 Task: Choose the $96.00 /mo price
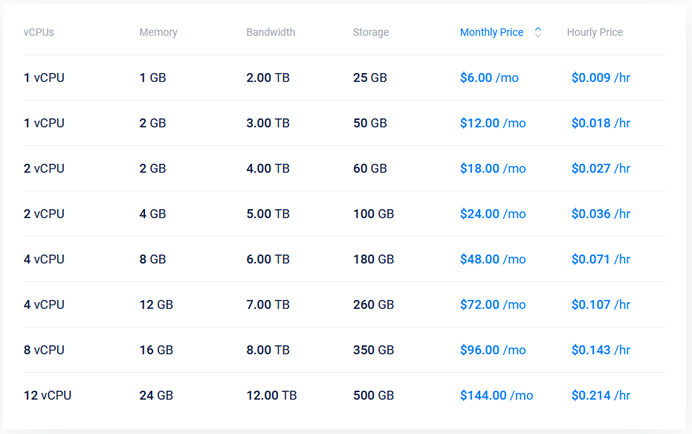pyautogui.click(x=493, y=350)
